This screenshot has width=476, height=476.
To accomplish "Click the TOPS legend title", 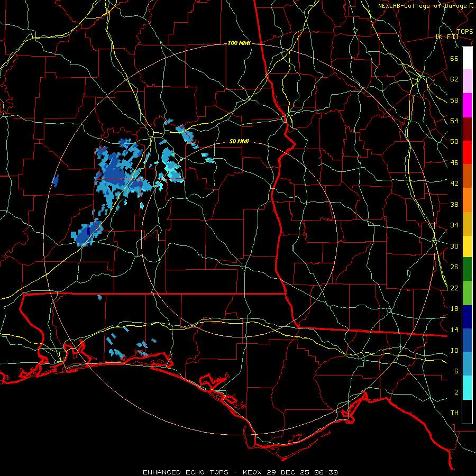I will 465,32.
